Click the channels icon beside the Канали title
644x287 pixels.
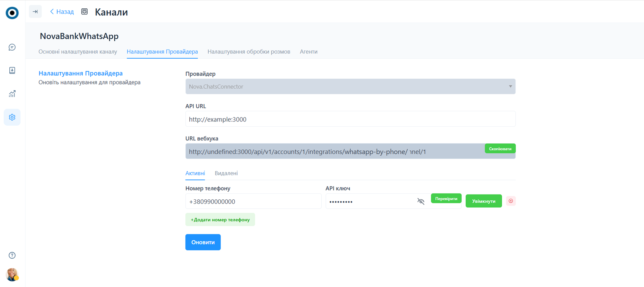click(x=84, y=12)
